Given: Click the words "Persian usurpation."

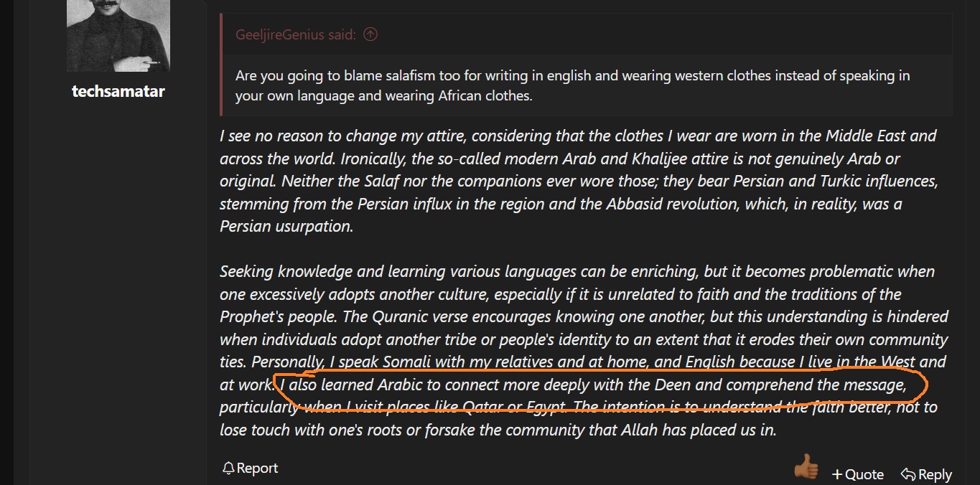Looking at the screenshot, I should pyautogui.click(x=286, y=226).
